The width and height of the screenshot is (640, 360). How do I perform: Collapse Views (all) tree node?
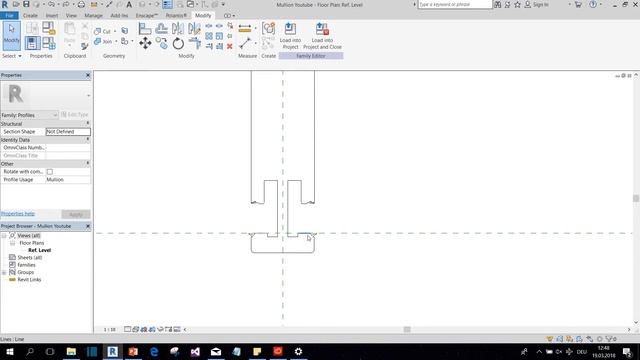tap(4, 236)
